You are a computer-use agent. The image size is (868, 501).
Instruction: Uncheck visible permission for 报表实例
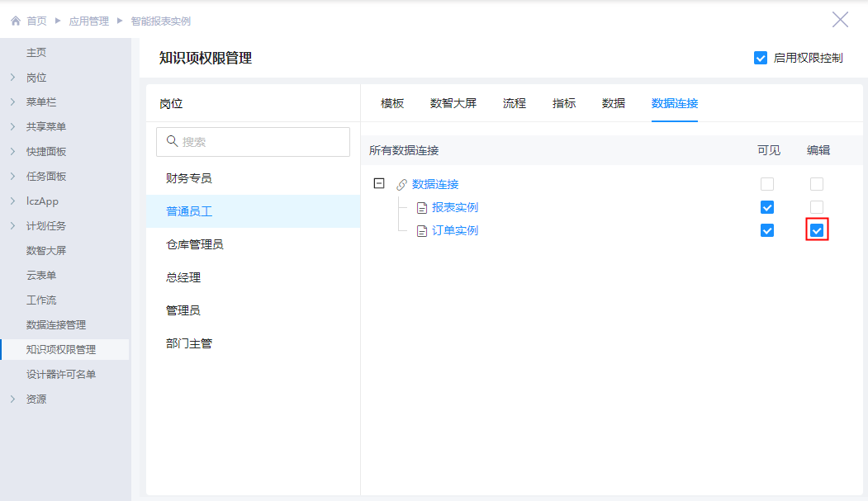click(x=767, y=207)
